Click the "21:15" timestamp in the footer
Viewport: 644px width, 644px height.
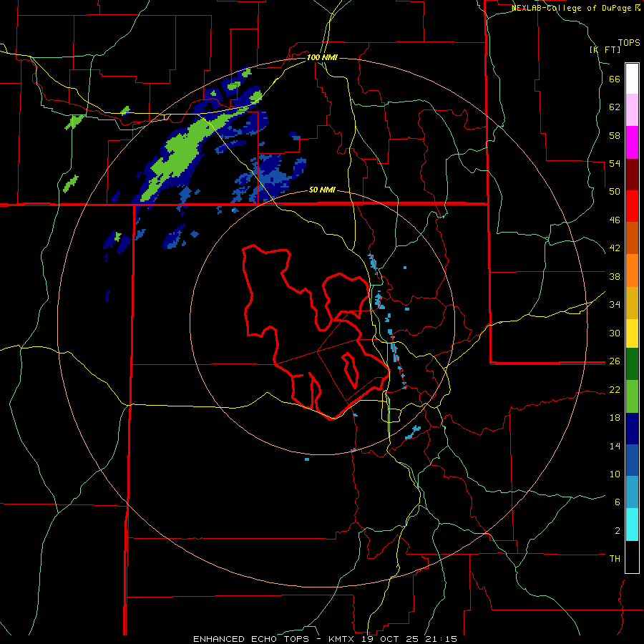441,639
